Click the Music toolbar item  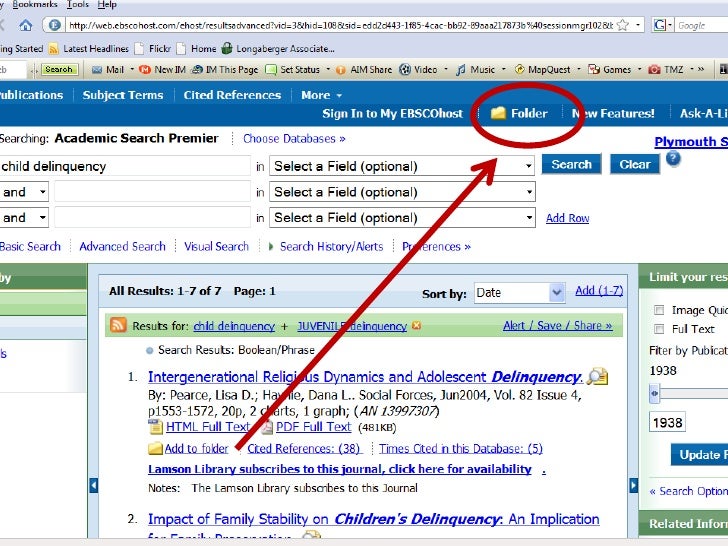tap(475, 70)
